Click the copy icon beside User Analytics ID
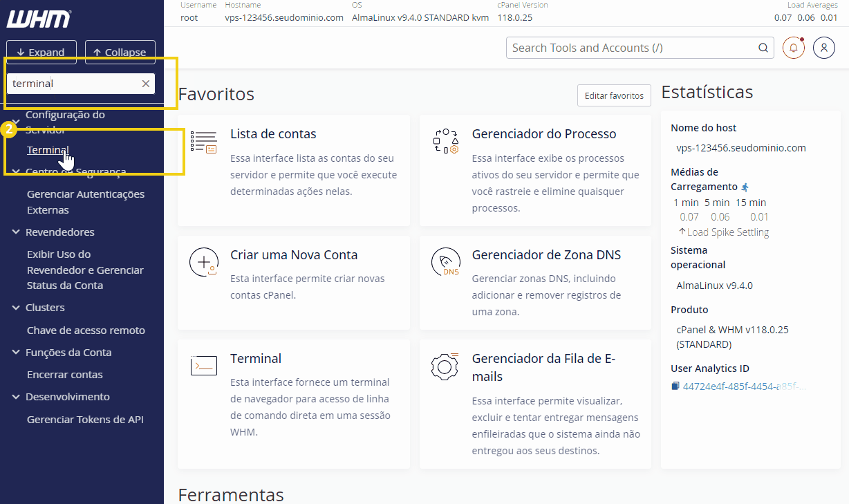The height and width of the screenshot is (504, 849). 675,386
